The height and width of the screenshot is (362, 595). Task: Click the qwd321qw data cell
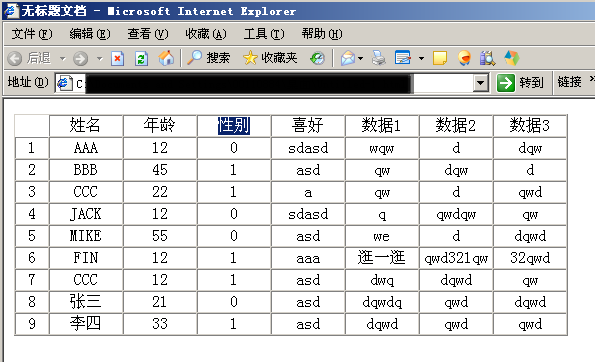[x=456, y=258]
